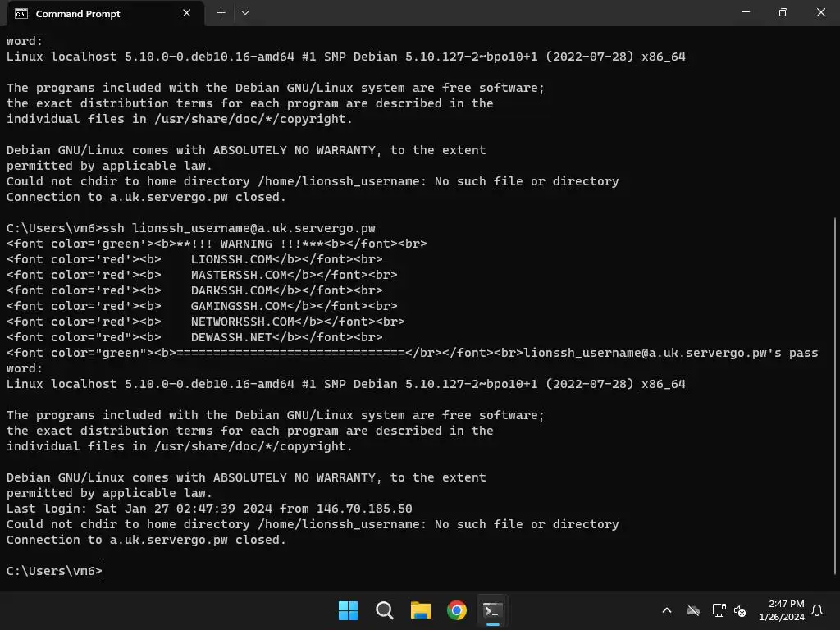Minimize the terminal window
The image size is (840, 630).
click(746, 12)
